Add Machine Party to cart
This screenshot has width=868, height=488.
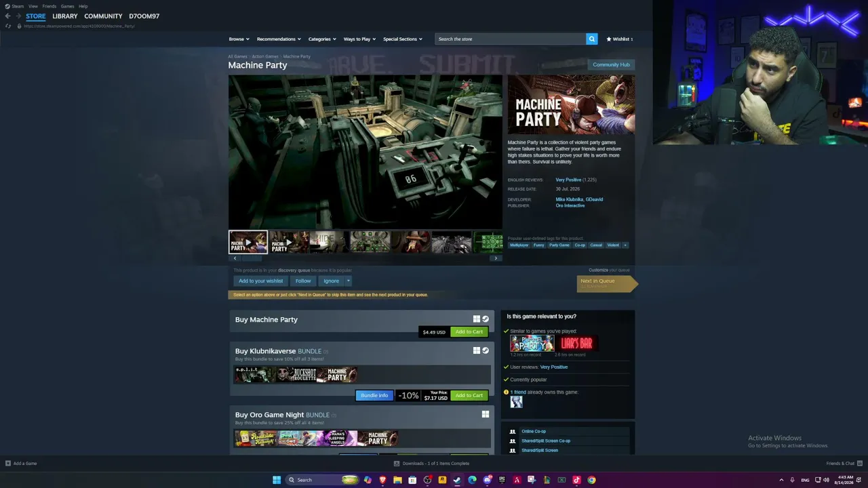(469, 332)
